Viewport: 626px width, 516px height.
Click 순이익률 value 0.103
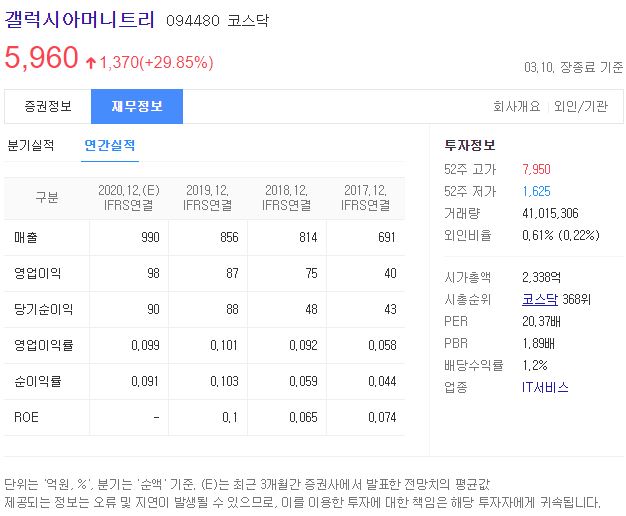click(224, 381)
